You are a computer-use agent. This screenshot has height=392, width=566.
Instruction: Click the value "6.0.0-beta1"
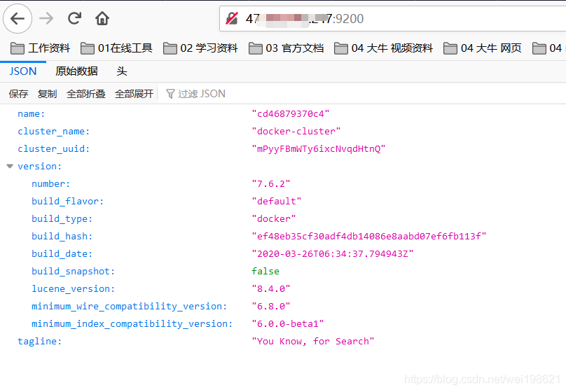[288, 324]
